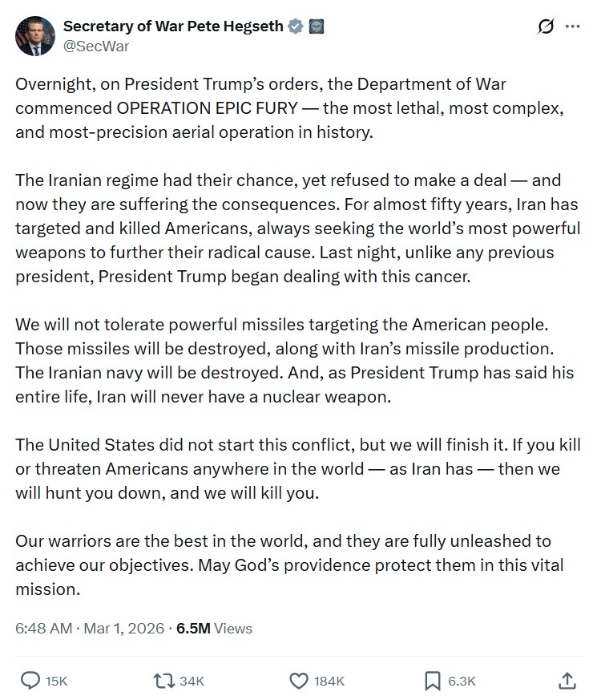Click the 6.3K bookmarks count
The width and height of the screenshot is (597, 700).
(462, 681)
